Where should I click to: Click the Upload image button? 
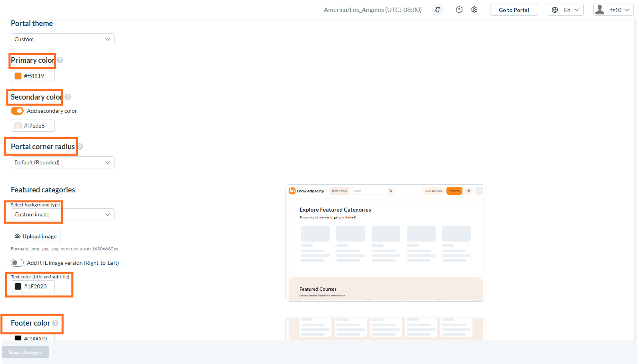[36, 236]
